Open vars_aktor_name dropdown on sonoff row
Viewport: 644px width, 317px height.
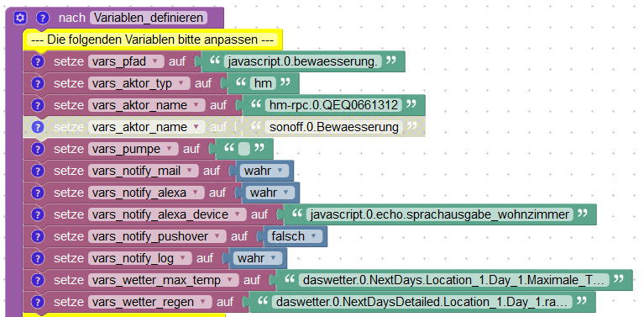147,127
